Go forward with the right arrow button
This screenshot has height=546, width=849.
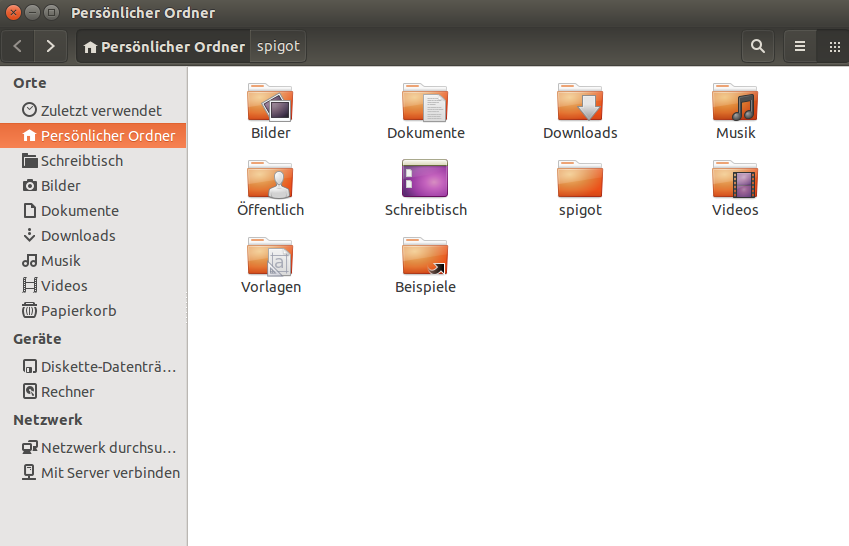pos(50,47)
